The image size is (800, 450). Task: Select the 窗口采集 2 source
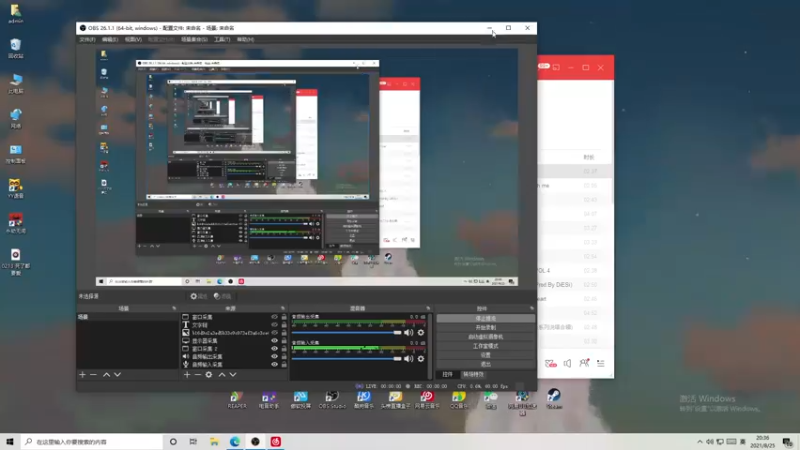205,348
